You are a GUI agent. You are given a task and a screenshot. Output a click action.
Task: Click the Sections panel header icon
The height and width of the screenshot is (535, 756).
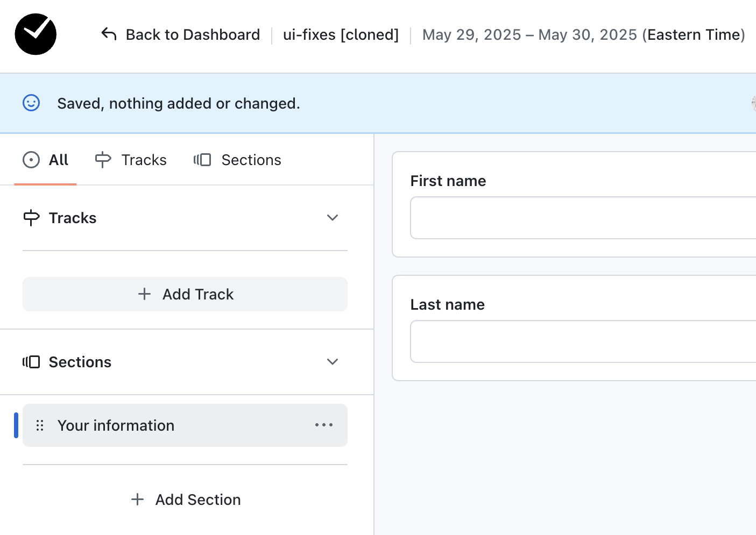point(31,362)
